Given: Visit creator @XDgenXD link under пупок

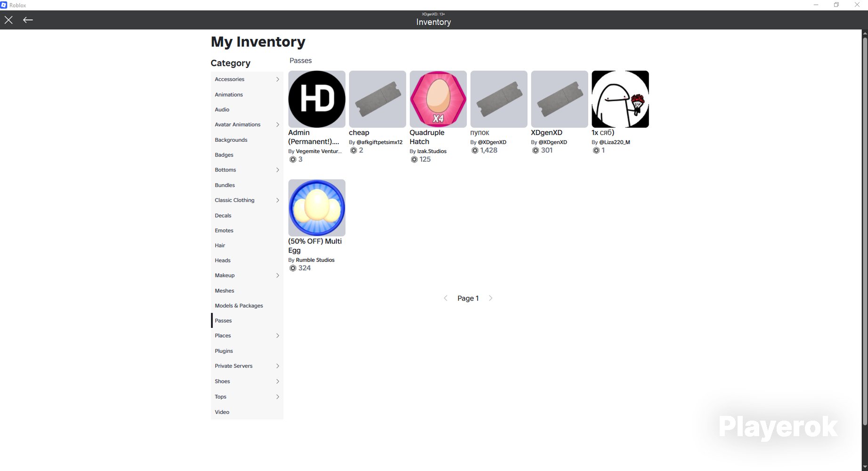Looking at the screenshot, I should pos(492,142).
